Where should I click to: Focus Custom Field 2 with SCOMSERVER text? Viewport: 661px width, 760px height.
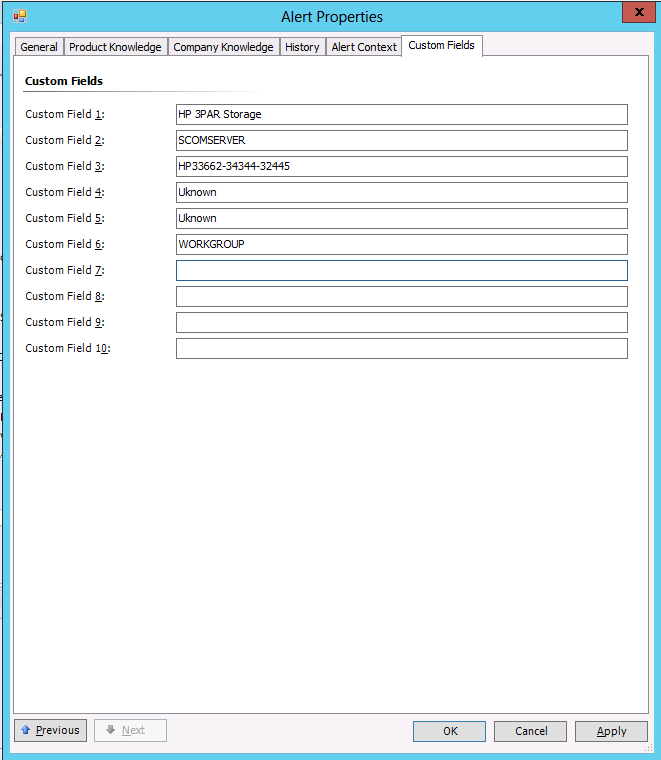(x=401, y=140)
